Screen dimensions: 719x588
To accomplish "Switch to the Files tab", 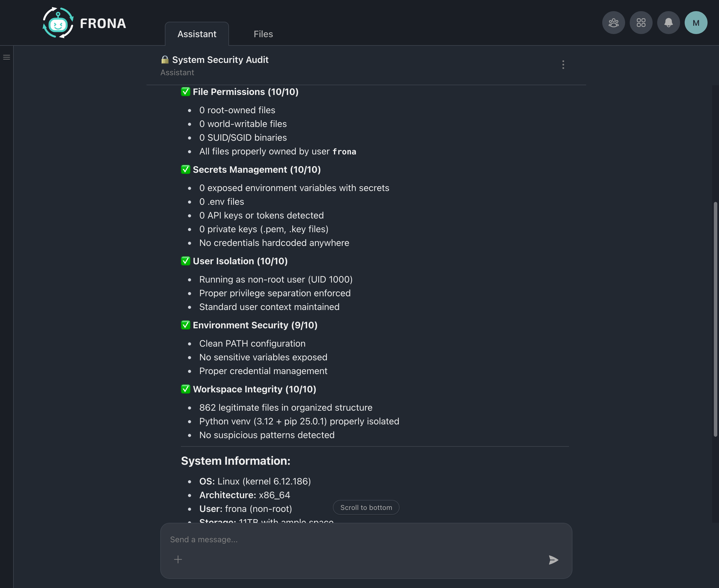I will click(x=263, y=34).
